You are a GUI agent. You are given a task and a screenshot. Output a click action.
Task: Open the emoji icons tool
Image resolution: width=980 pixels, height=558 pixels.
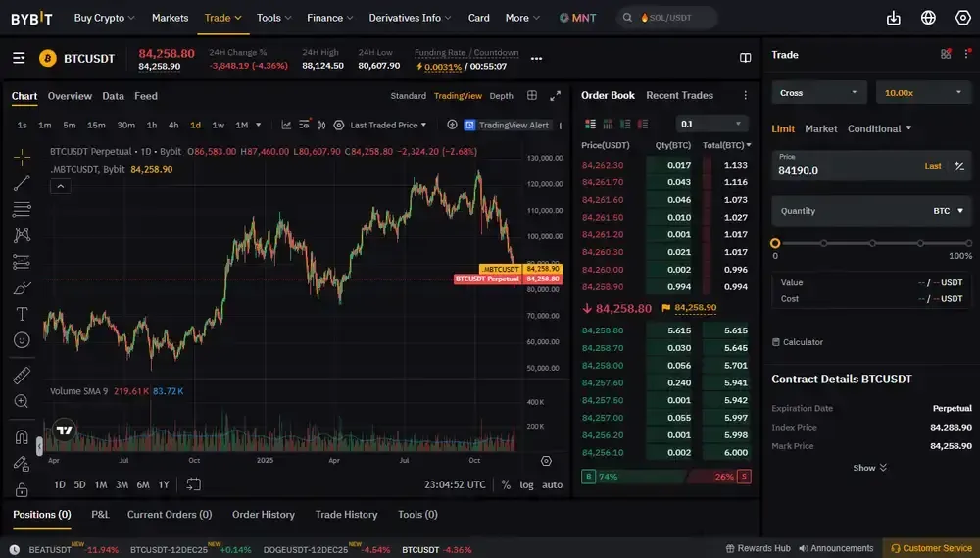tap(22, 340)
